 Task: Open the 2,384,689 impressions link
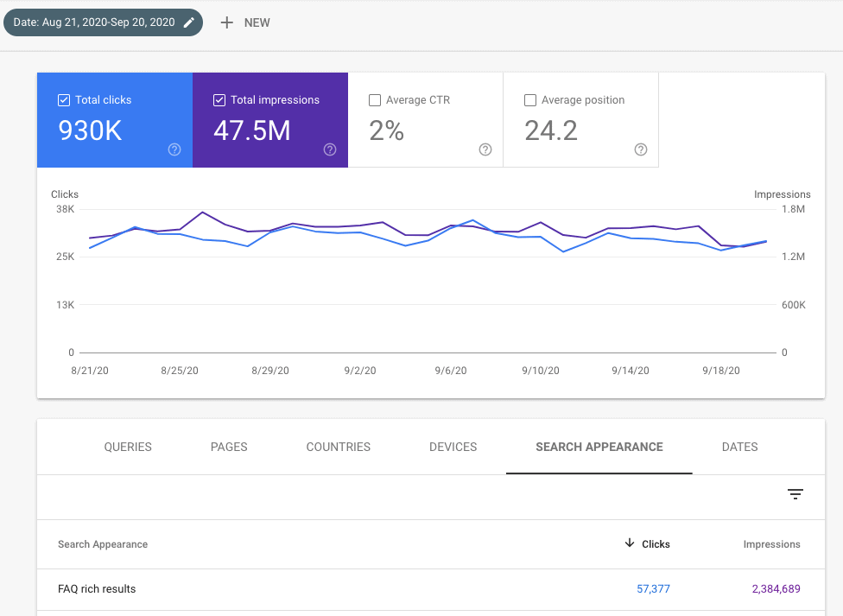[776, 588]
